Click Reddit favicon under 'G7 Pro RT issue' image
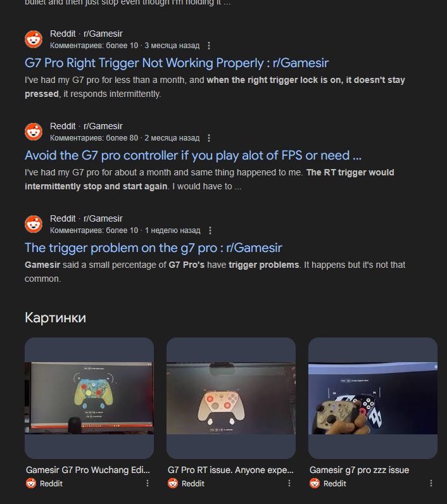447x504 pixels. [173, 484]
